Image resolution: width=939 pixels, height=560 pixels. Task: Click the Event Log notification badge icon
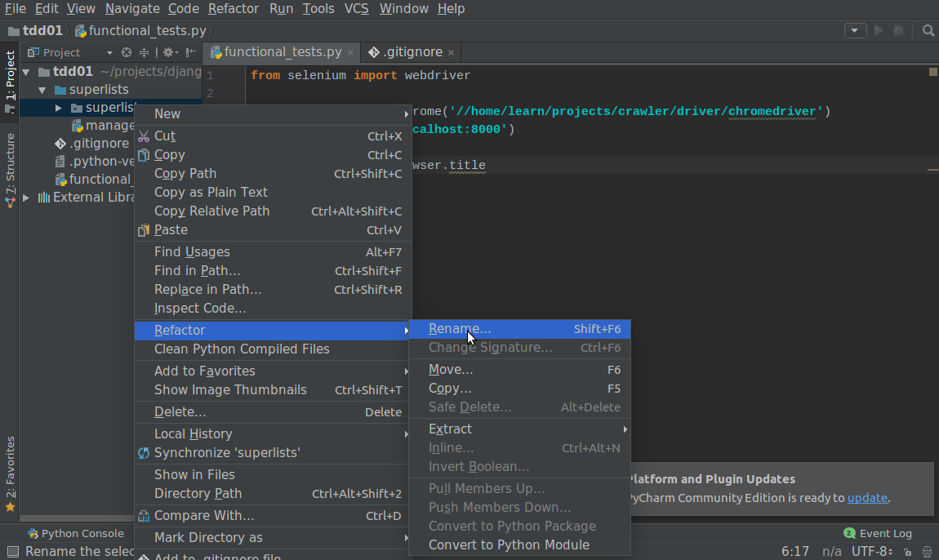(x=849, y=533)
